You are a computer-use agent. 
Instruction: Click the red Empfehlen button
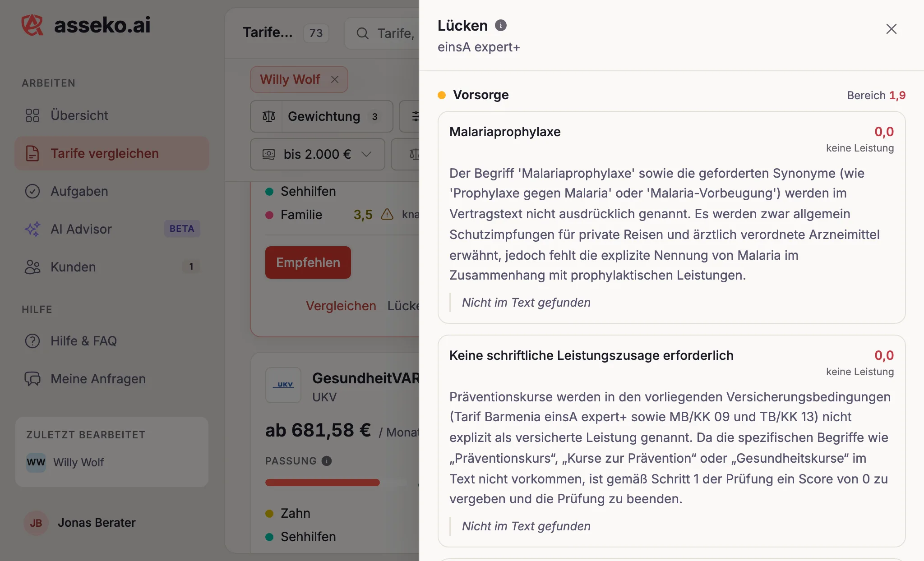click(308, 262)
